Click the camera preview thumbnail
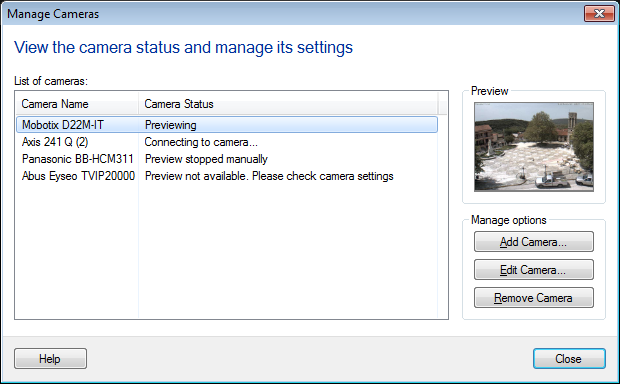 534,147
